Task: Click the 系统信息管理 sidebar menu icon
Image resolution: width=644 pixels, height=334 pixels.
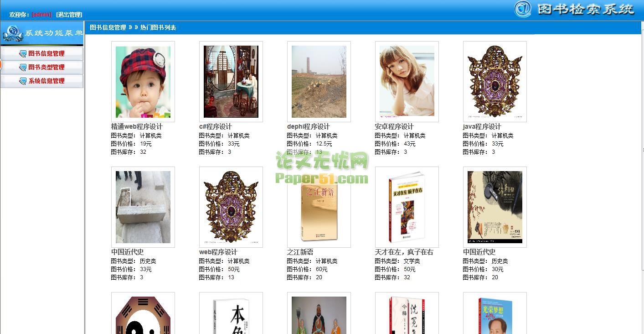Action: (23, 81)
